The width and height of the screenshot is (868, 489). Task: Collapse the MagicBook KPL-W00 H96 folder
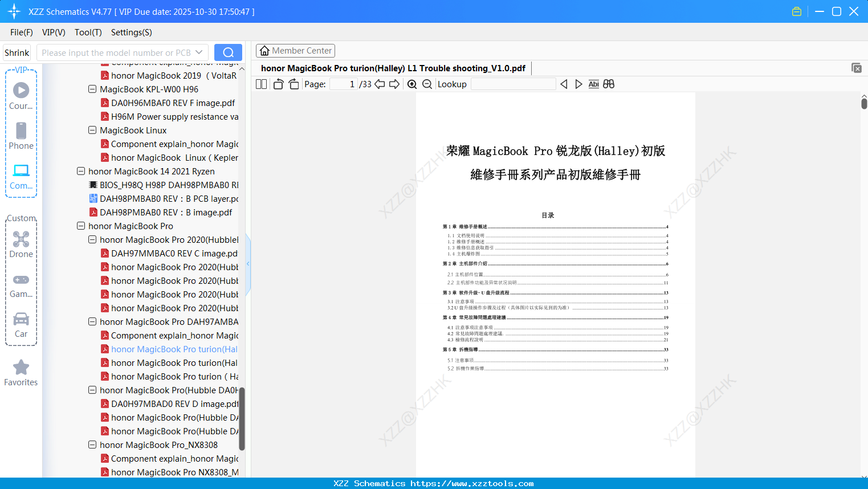tap(92, 89)
